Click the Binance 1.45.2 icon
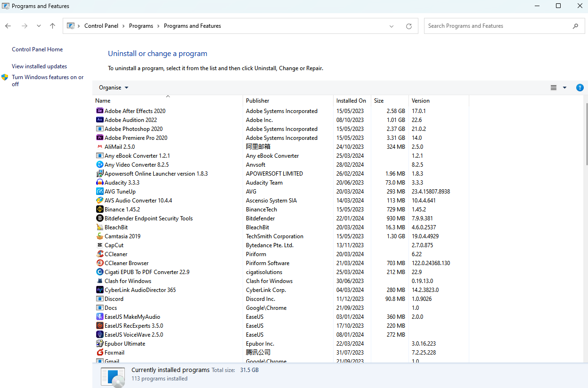 [x=99, y=210]
